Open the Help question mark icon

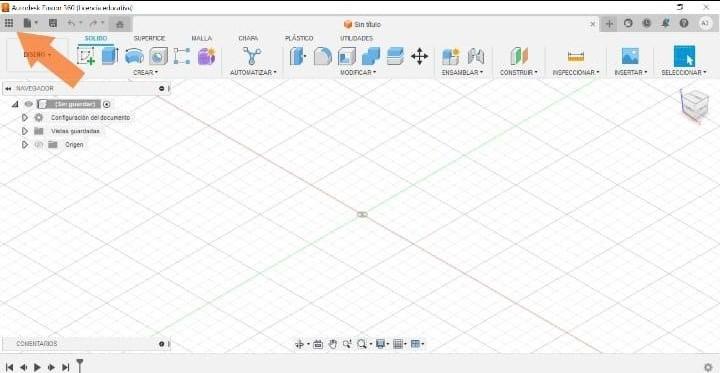pos(684,23)
